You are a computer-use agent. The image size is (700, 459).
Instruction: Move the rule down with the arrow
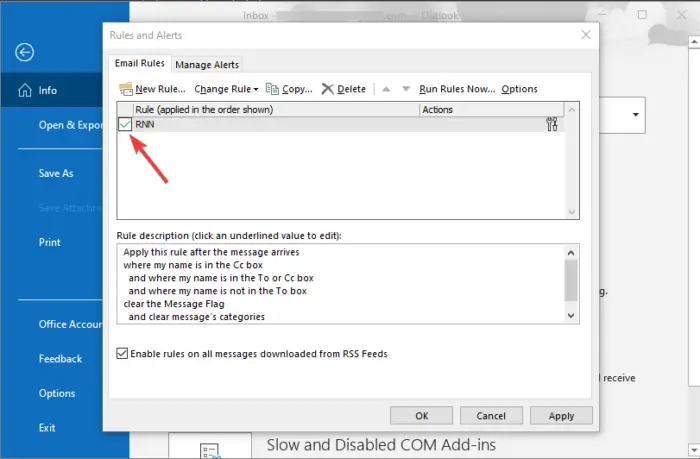(x=406, y=89)
